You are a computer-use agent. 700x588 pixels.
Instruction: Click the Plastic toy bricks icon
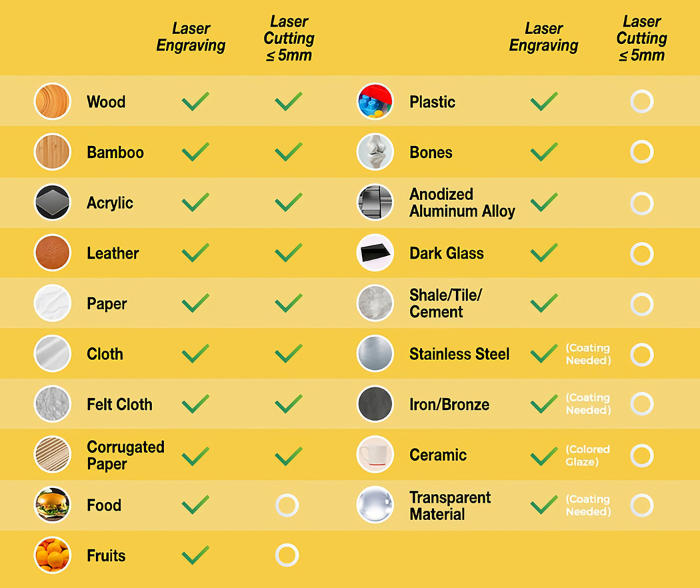pos(375,101)
